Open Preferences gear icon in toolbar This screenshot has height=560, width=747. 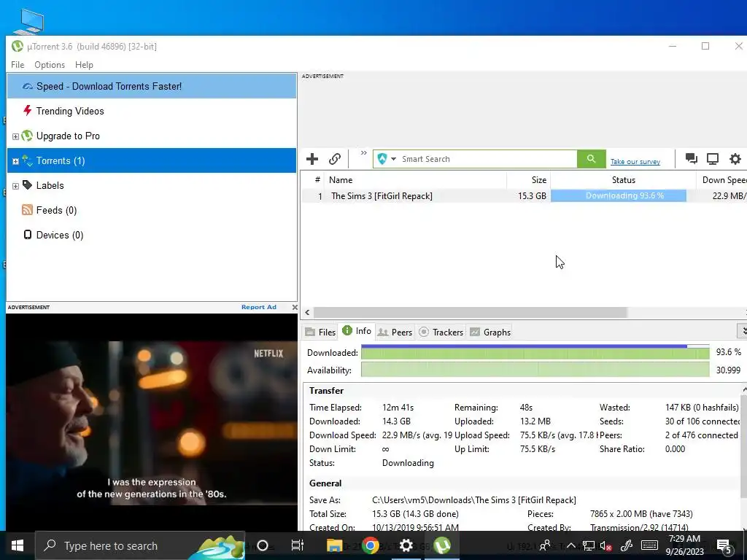coord(735,158)
